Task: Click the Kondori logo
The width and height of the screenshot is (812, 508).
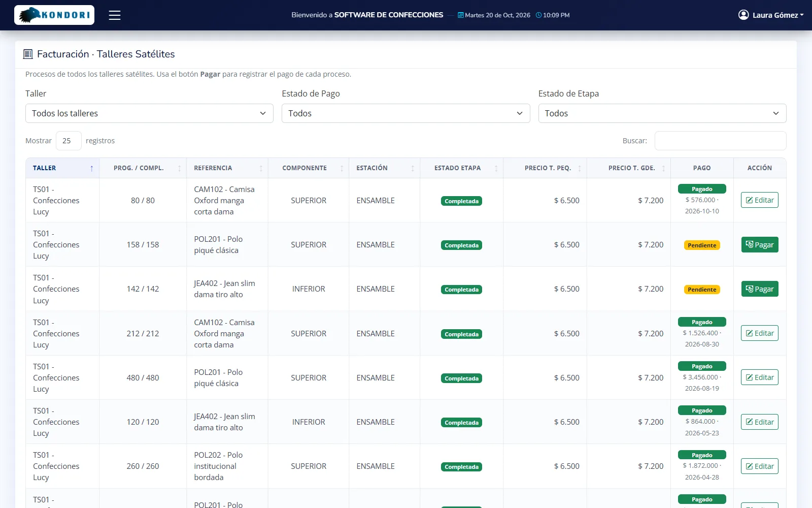Action: pos(54,15)
